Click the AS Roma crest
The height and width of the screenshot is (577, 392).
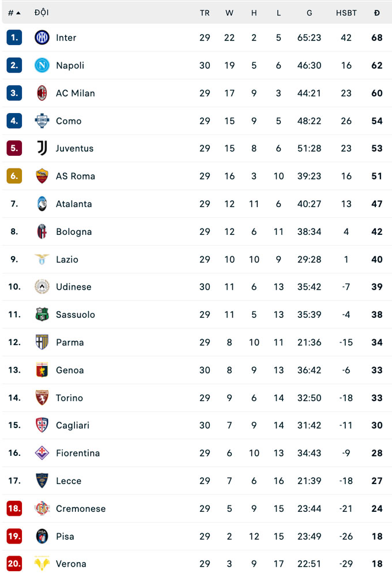(42, 176)
